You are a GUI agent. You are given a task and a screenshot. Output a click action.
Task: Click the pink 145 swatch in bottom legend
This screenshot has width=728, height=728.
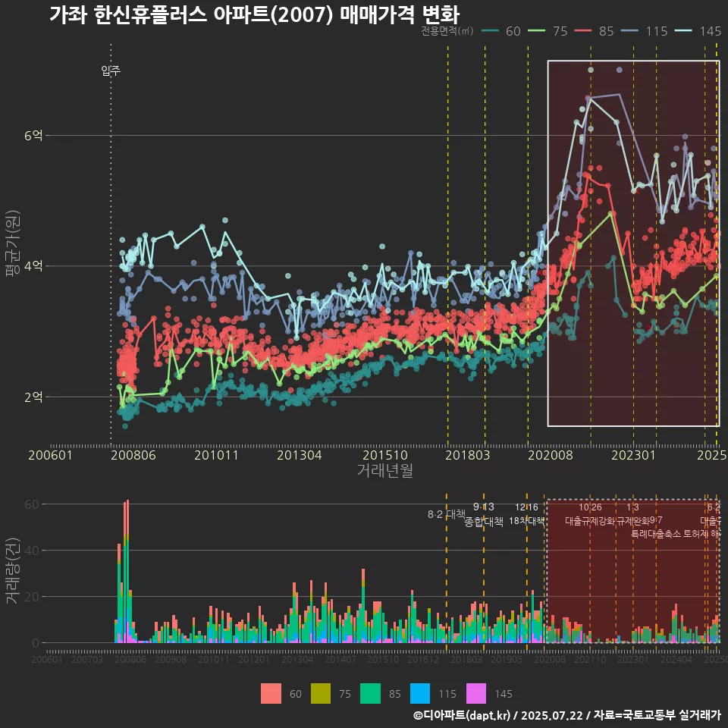[x=476, y=694]
